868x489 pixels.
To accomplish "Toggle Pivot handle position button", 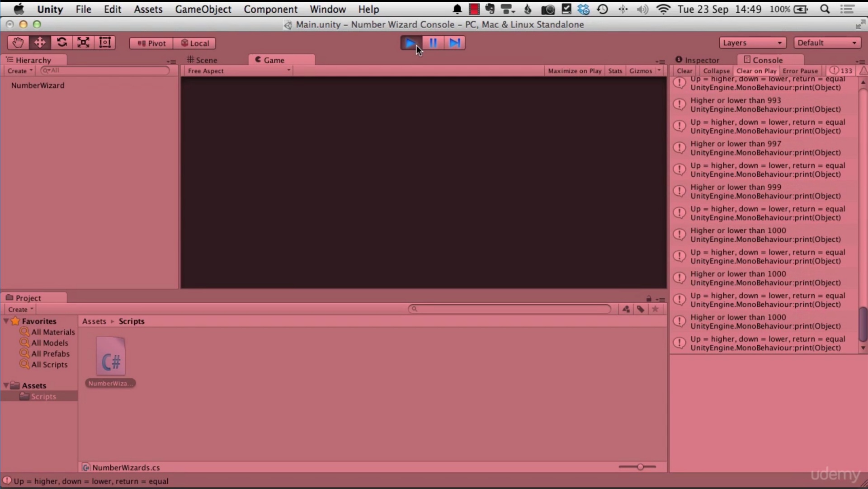I will [151, 43].
